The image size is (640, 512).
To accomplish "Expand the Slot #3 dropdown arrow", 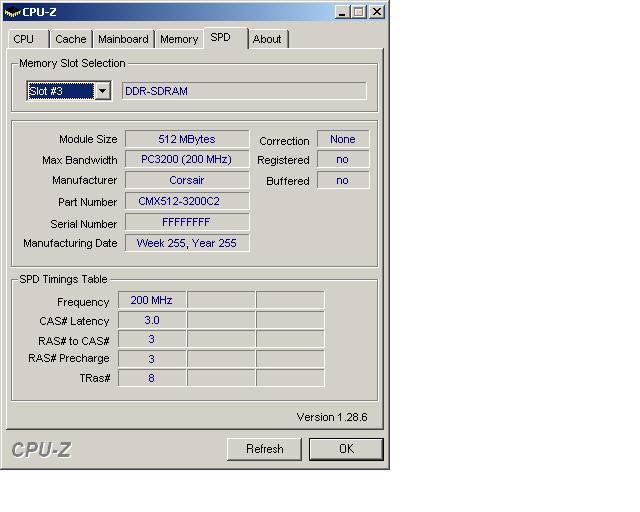I will click(x=102, y=91).
